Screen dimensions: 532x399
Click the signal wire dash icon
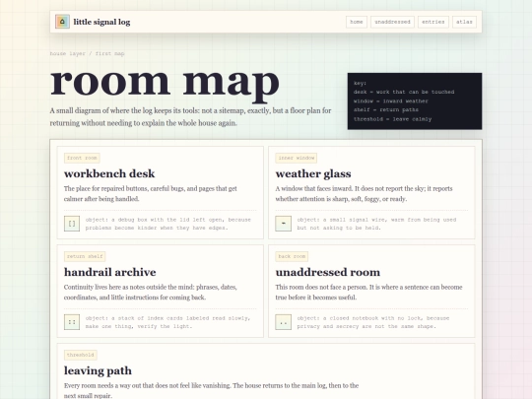click(284, 224)
